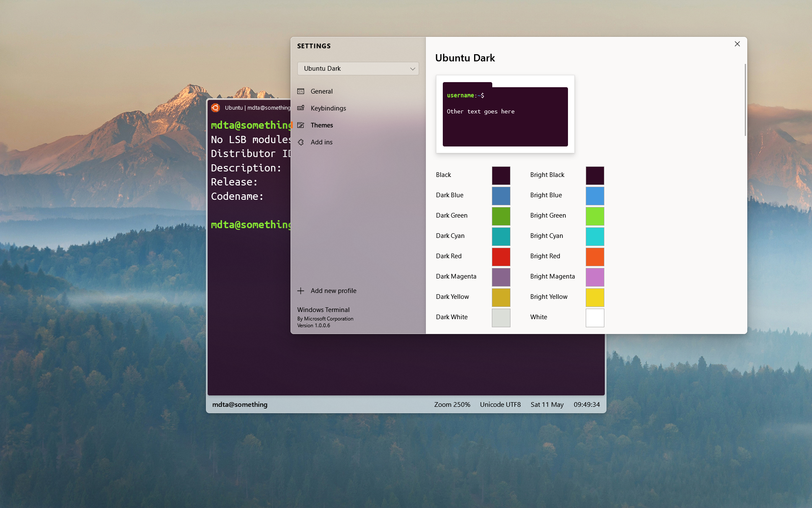Click the plus icon for new profile
Image resolution: width=812 pixels, height=508 pixels.
(x=301, y=291)
